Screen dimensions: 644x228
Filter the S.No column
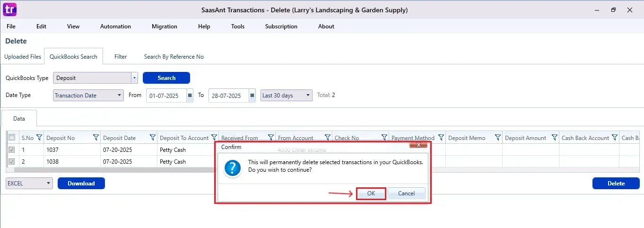coord(39,138)
